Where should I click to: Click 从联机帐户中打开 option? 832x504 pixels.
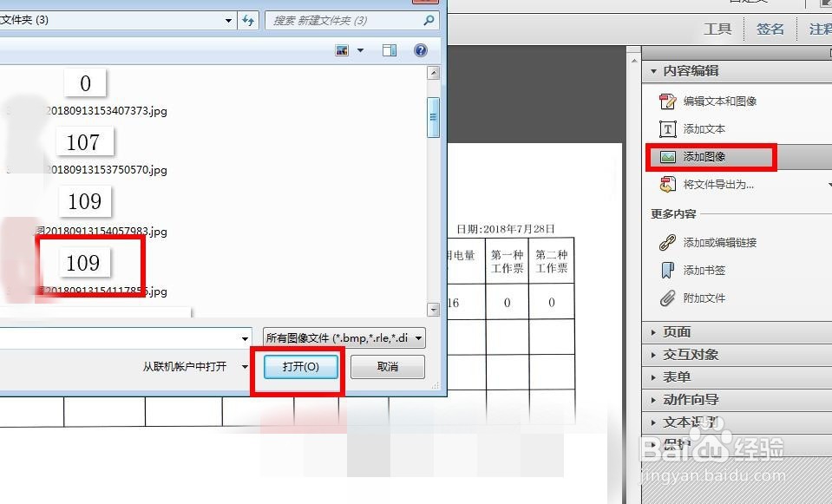185,367
